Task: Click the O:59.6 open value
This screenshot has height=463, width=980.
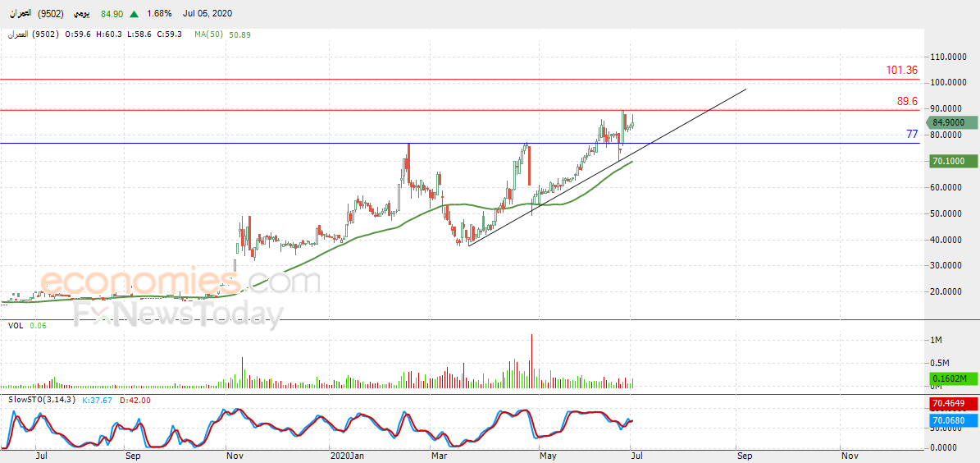Action: 80,35
